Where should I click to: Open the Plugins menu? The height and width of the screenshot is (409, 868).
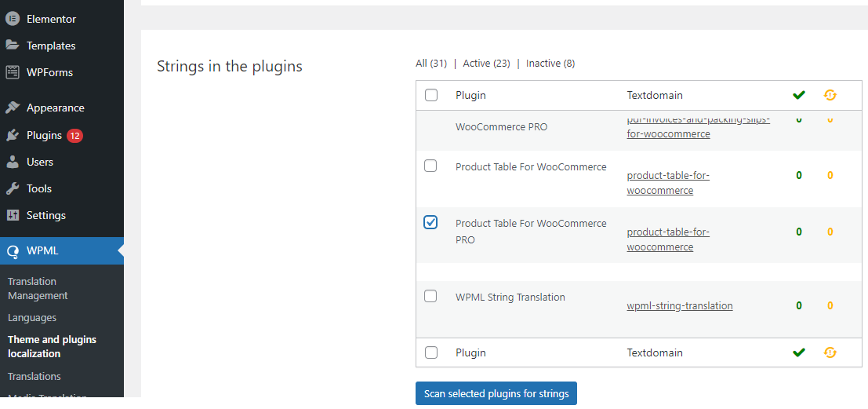[44, 135]
